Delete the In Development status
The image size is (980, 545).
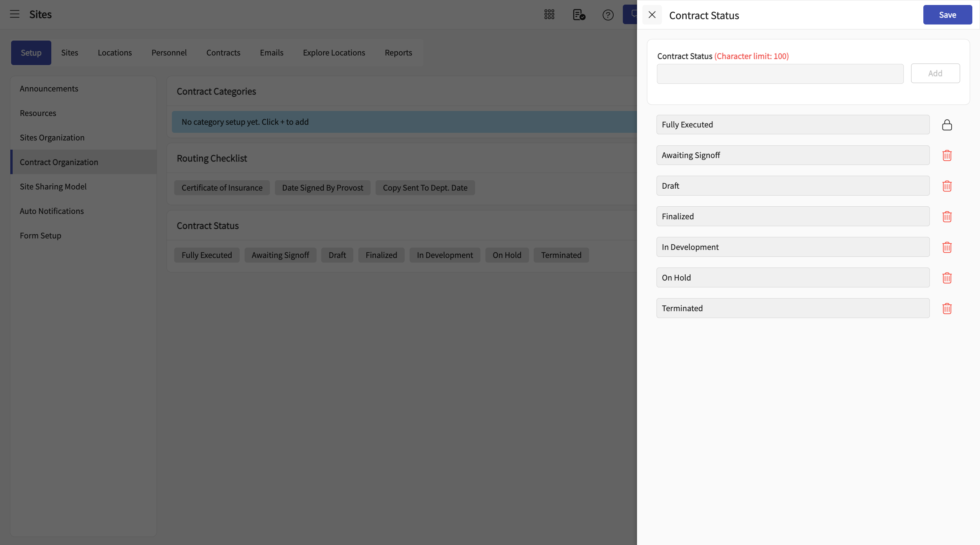947,247
